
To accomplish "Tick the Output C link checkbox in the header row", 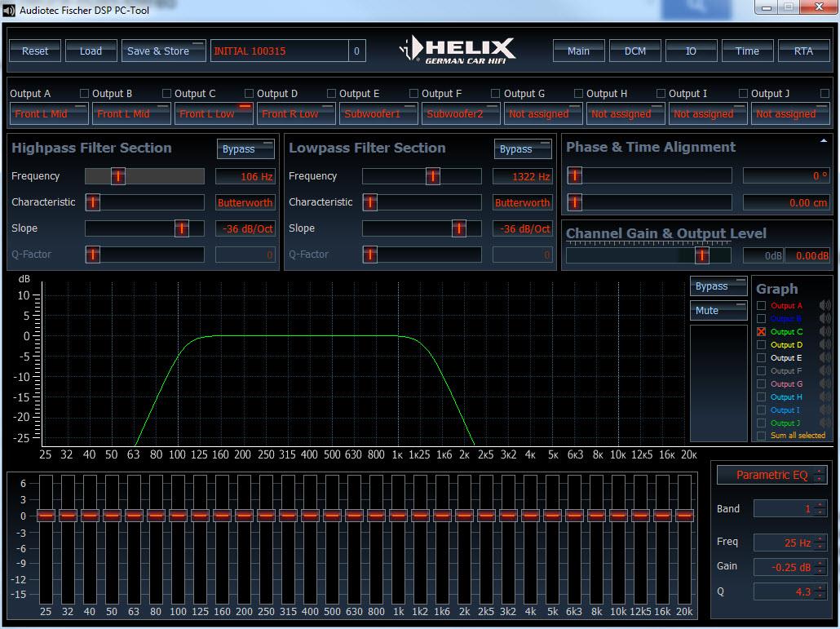I will point(249,94).
